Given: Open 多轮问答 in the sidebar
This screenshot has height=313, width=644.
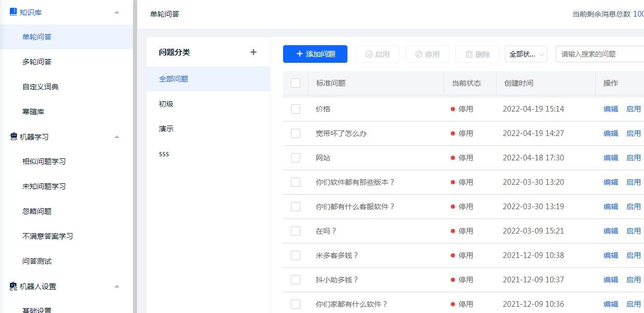Looking at the screenshot, I should [37, 62].
